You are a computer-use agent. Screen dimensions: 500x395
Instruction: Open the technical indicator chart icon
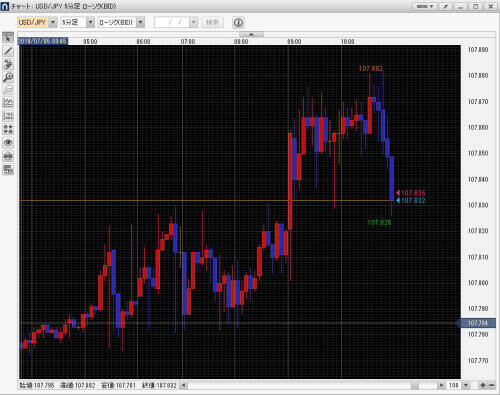[x=8, y=103]
